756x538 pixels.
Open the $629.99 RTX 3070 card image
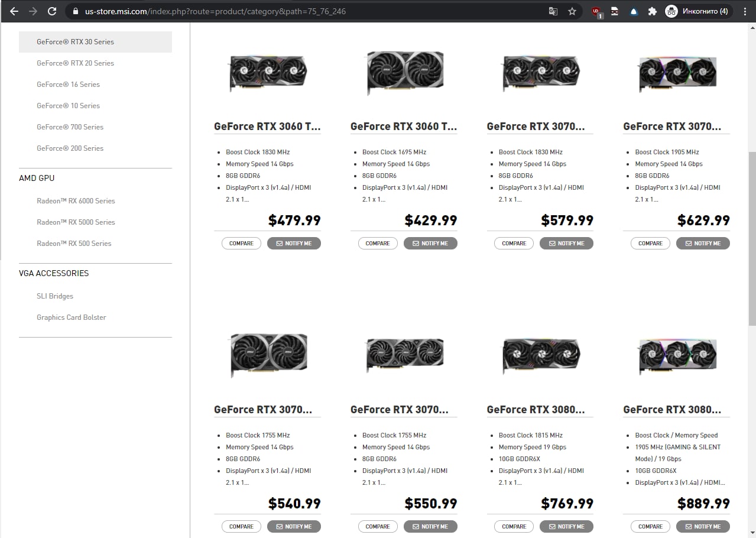pyautogui.click(x=677, y=73)
